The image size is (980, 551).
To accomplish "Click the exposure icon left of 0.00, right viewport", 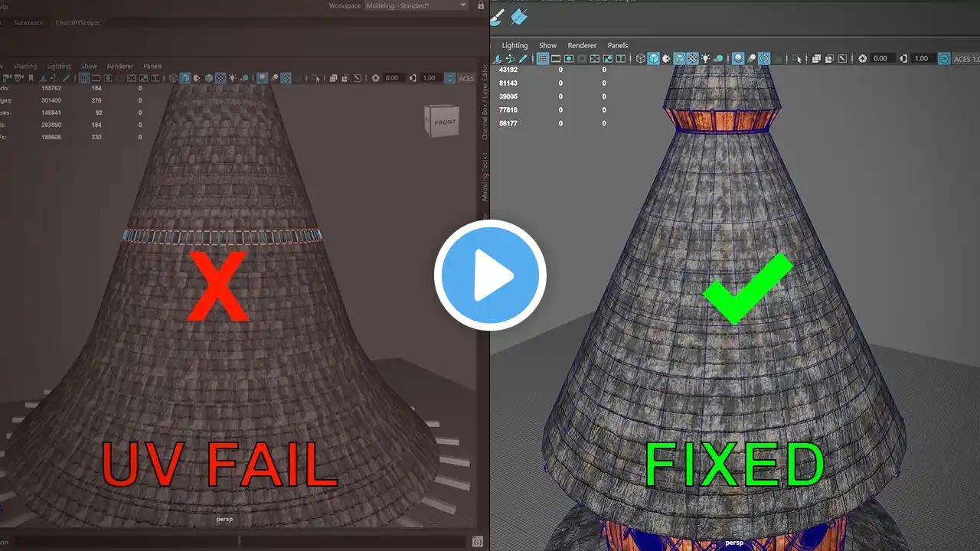I will click(x=862, y=59).
